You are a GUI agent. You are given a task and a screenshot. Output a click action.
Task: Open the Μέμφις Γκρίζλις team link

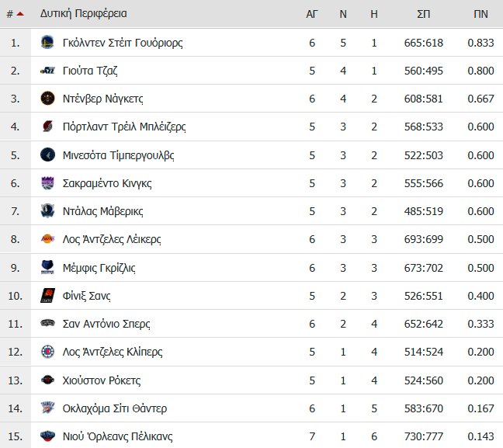[x=99, y=268]
